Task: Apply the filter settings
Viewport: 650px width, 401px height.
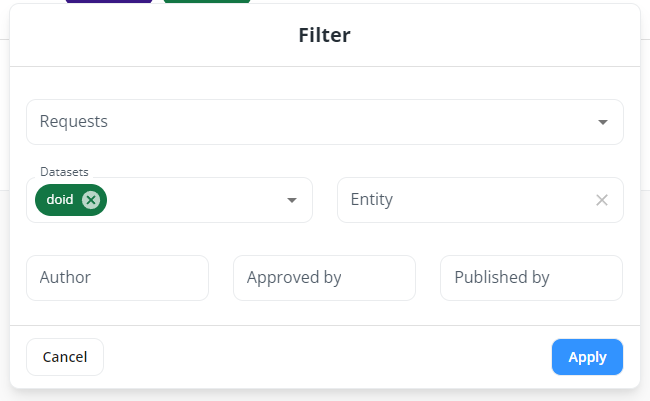Action: (587, 357)
